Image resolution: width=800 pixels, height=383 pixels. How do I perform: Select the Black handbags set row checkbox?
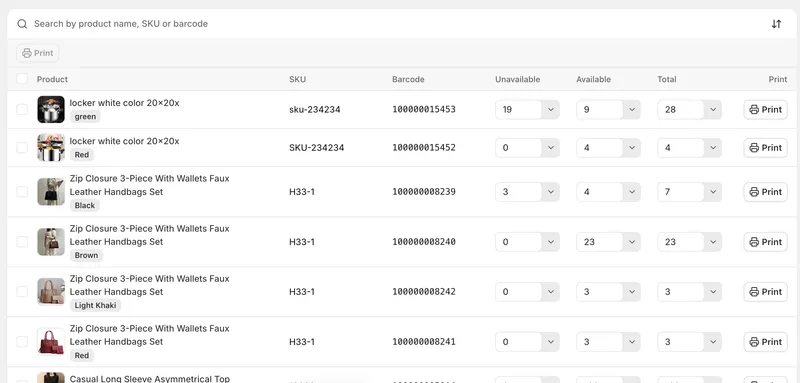[x=22, y=192]
